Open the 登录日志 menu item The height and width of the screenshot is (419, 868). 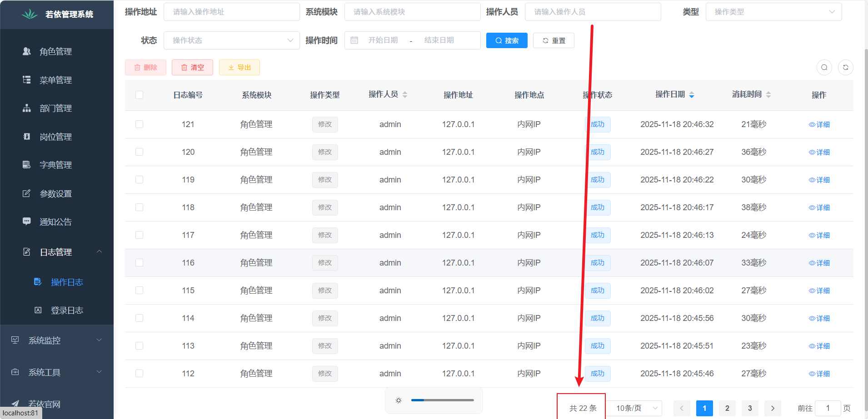point(57,310)
